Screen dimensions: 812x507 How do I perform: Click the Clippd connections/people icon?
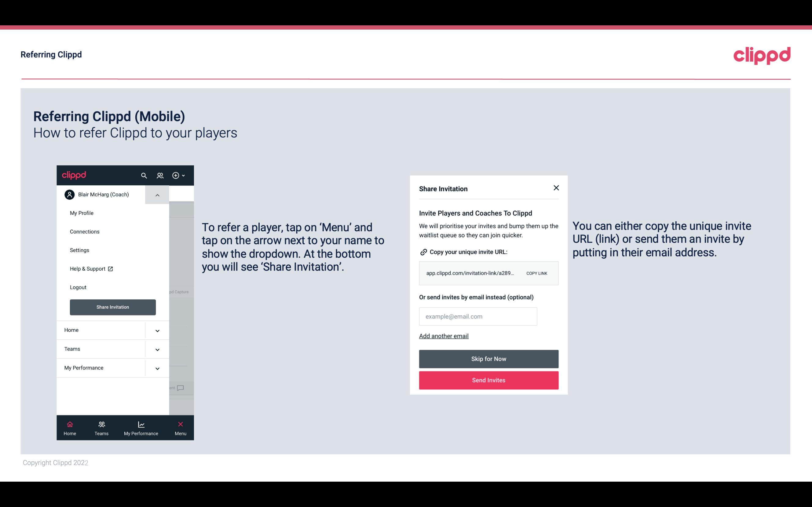click(x=160, y=175)
